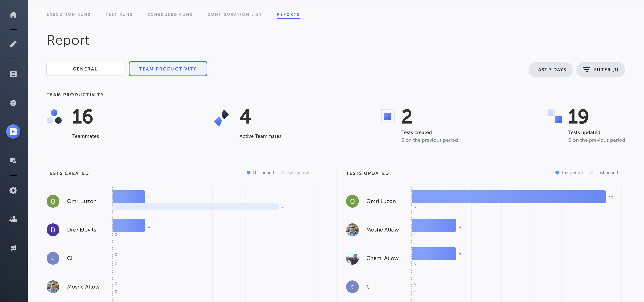
Task: Click Omri Luzon's 13 tests updated bar
Action: pyautogui.click(x=509, y=197)
